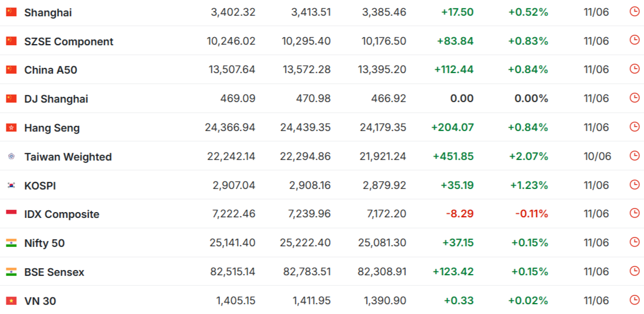This screenshot has width=644, height=314.
Task: Click the Taiwan flag icon beside Taiwan Weighted
Action: 11,156
